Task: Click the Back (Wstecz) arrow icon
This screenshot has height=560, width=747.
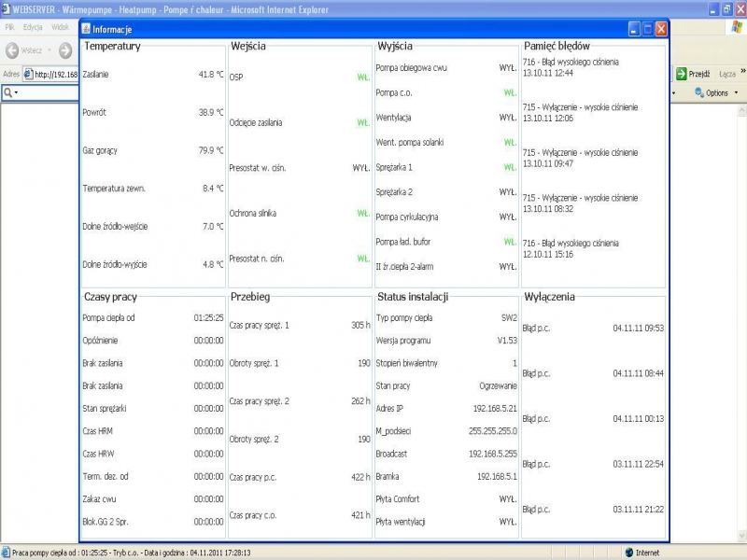Action: [12, 50]
